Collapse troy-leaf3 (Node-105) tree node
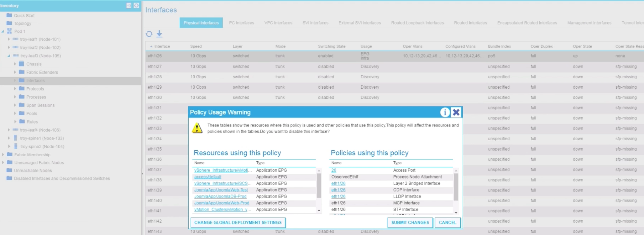Screen dimensions: 644x235 (9, 56)
